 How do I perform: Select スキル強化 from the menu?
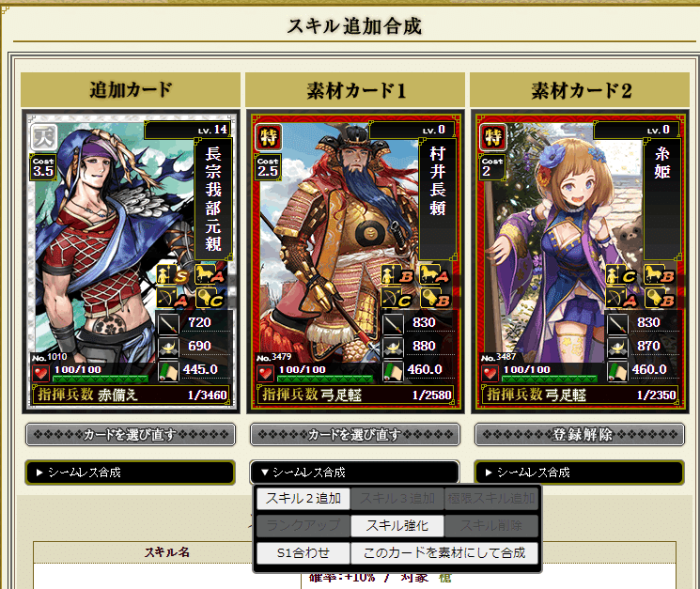(x=397, y=526)
